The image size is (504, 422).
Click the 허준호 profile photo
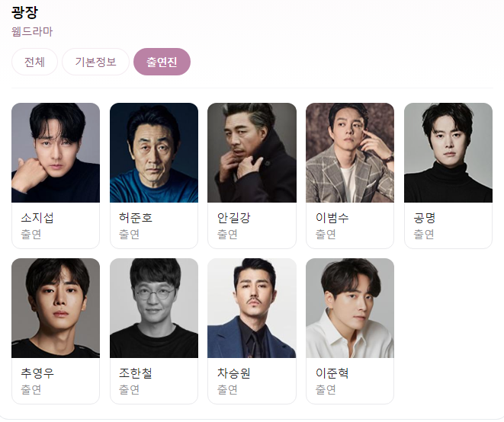[154, 152]
